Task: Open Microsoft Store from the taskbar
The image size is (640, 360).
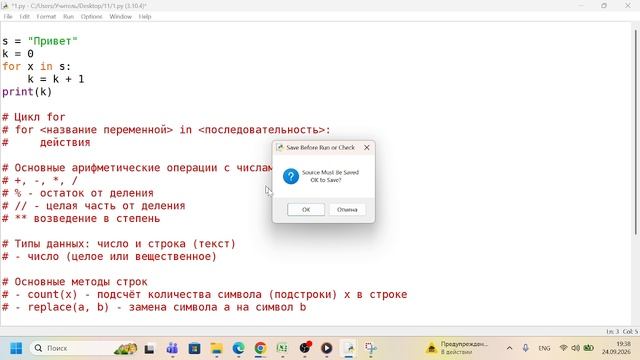Action: pos(194,348)
